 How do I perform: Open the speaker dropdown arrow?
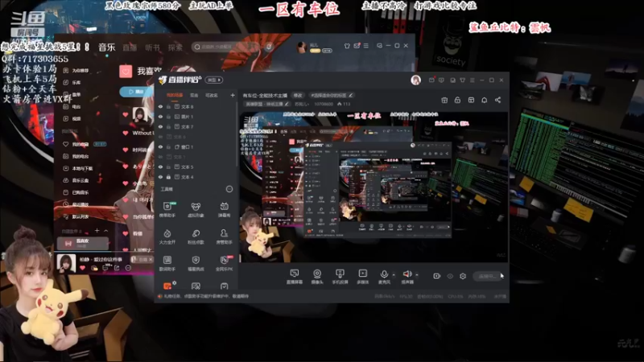point(417,274)
